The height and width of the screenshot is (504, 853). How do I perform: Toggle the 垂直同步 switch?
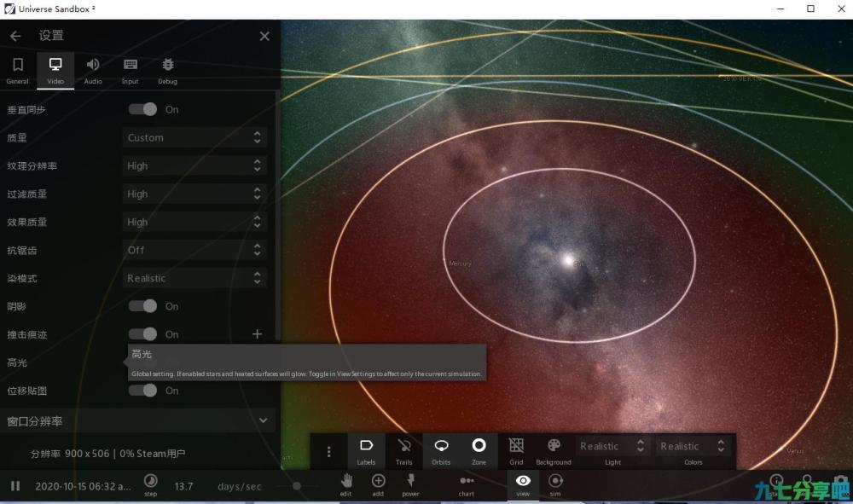(x=142, y=109)
